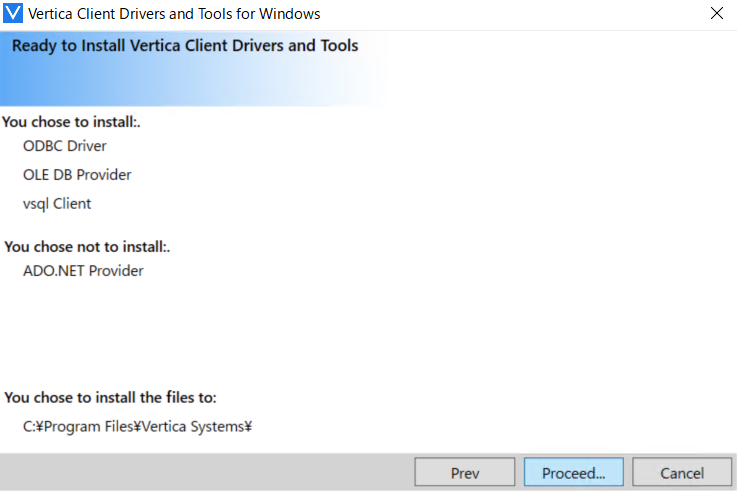Viewport: 737px width, 491px height.
Task: Click the OLE DB Provider entry
Action: [x=77, y=175]
